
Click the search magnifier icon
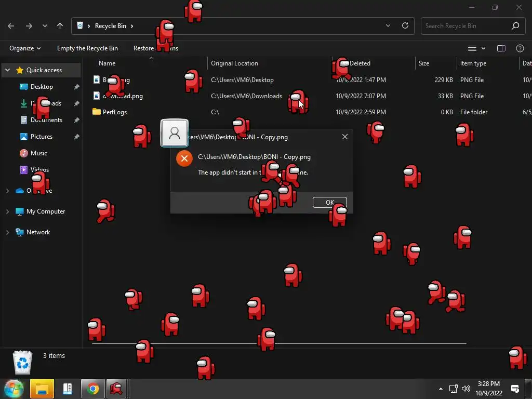tap(515, 26)
